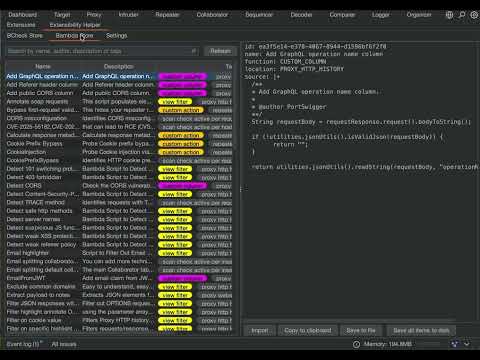Switch to the Organizer tab

pos(419,15)
